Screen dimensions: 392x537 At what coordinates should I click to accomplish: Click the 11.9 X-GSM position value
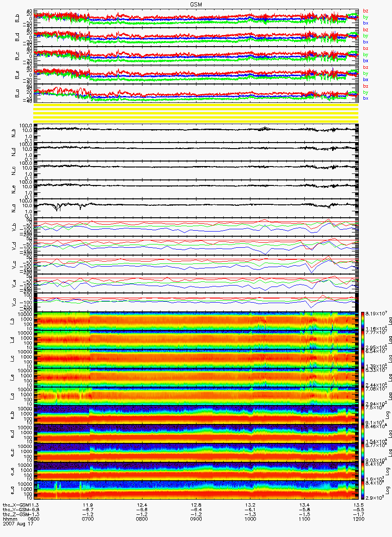pyautogui.click(x=89, y=505)
